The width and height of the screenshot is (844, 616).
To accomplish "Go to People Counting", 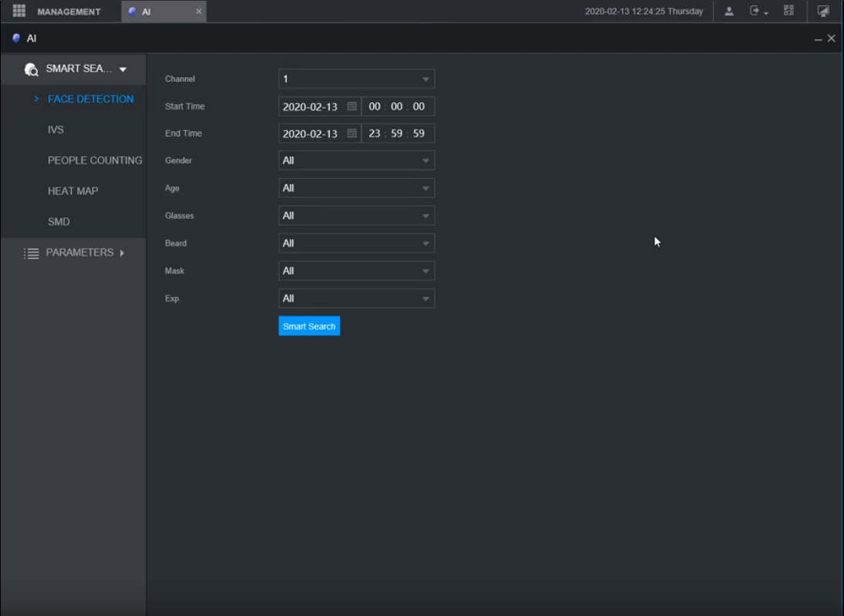I will [x=94, y=160].
